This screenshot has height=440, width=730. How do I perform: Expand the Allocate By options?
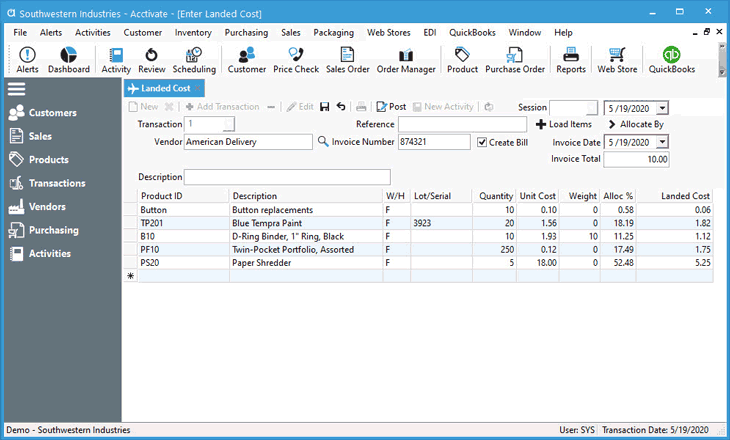[x=636, y=124]
